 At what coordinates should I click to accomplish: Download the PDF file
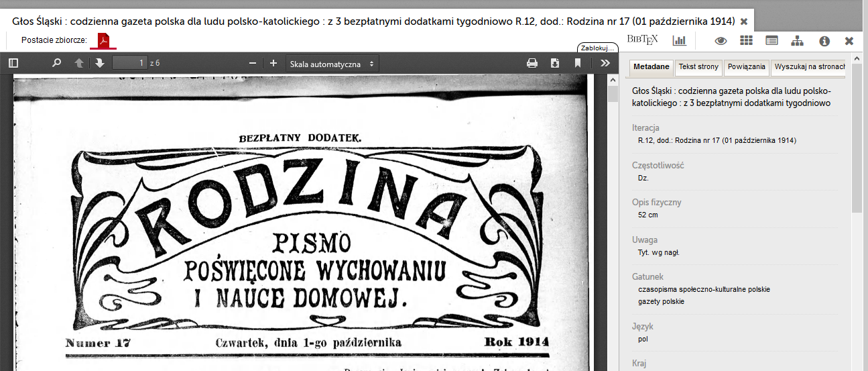click(555, 63)
